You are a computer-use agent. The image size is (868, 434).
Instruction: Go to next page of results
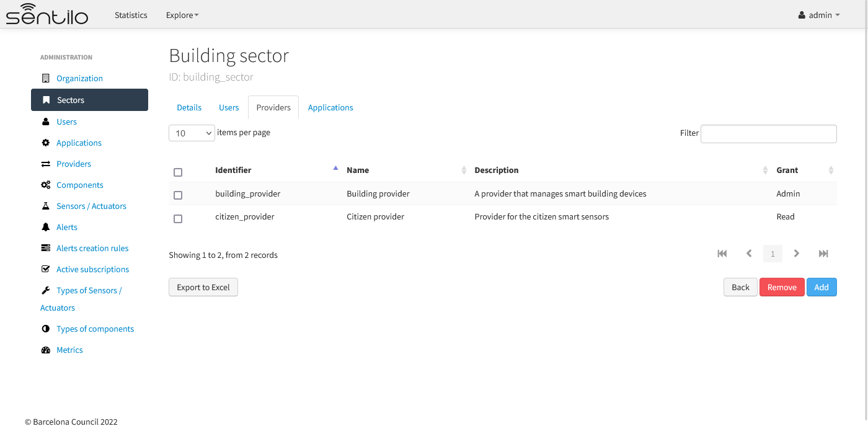[797, 254]
